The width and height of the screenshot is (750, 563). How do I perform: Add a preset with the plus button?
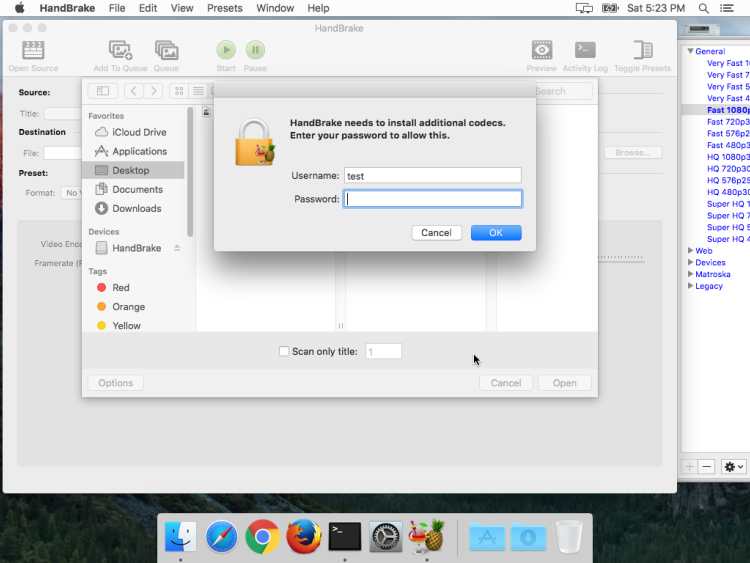coord(690,466)
